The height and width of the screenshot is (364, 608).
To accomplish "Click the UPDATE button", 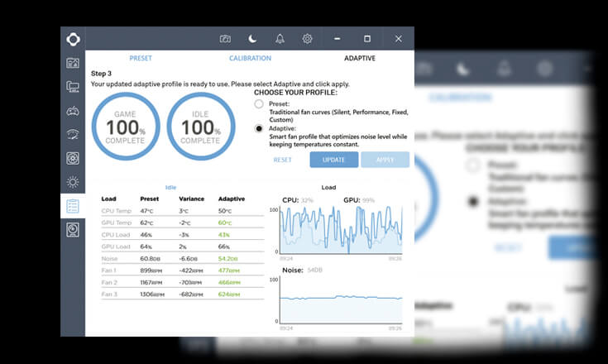I will pos(334,160).
